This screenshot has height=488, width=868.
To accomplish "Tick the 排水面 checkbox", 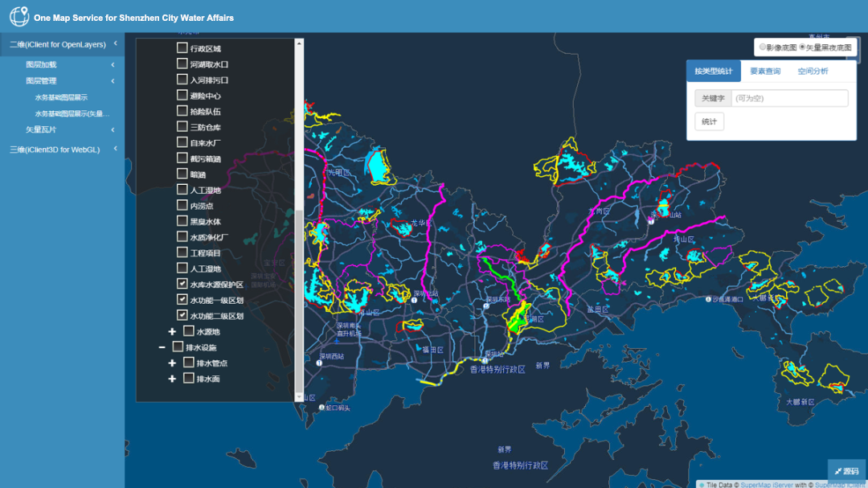I will coord(188,379).
